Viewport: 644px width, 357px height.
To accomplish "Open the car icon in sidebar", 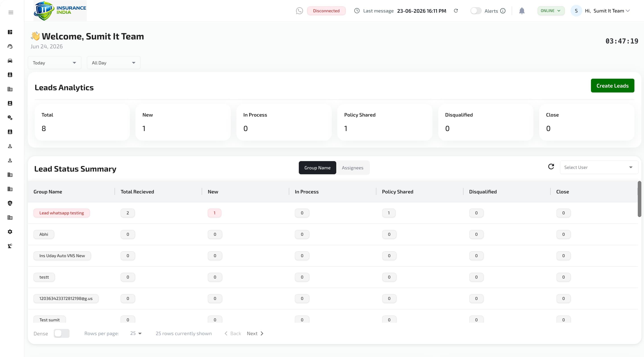I will click(x=10, y=61).
